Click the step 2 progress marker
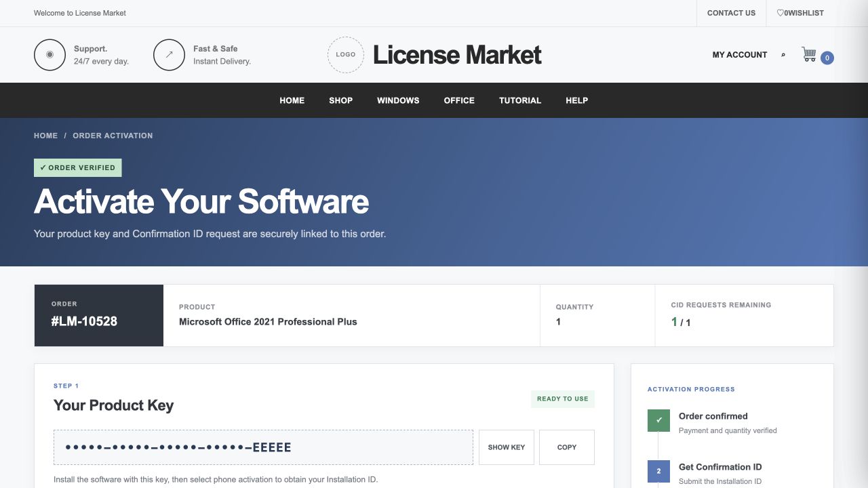 658,471
